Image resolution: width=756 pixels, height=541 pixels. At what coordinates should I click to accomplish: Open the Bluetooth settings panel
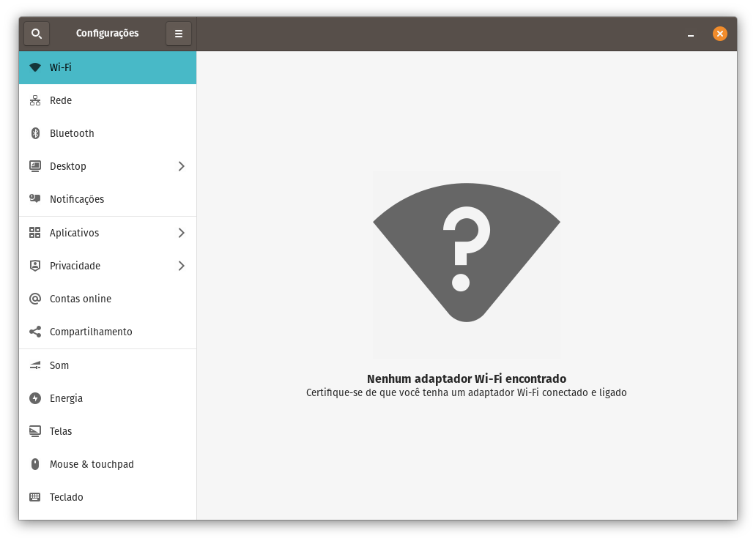(108, 133)
